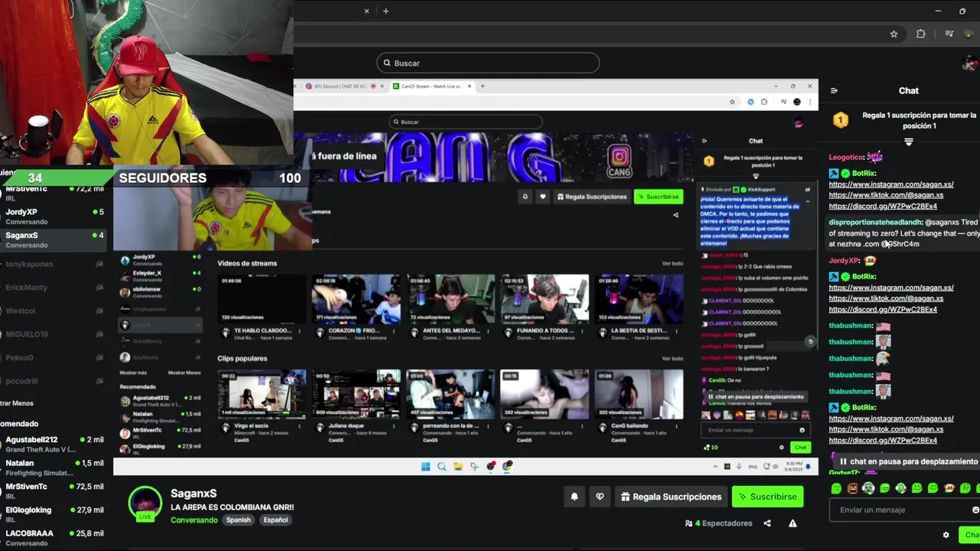Viewport: 980px width, 551px height.
Task: Open the inner browser three-dot menu
Action: (x=809, y=102)
